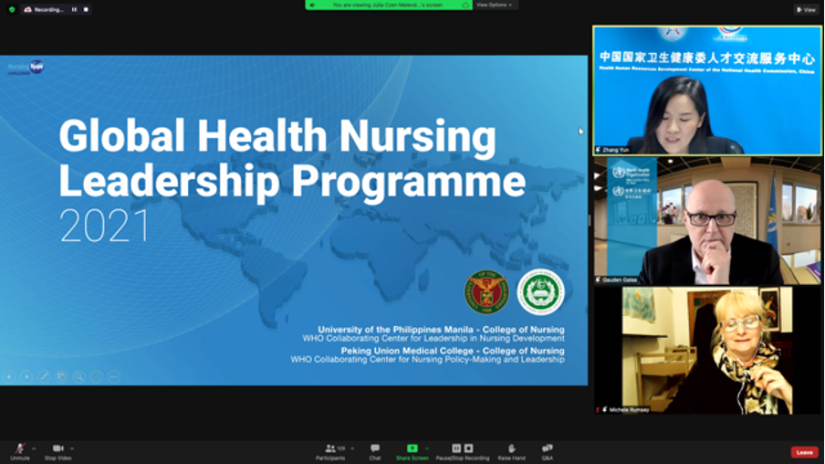
Task: Advance to next slide in presentation controls
Action: [x=26, y=377]
